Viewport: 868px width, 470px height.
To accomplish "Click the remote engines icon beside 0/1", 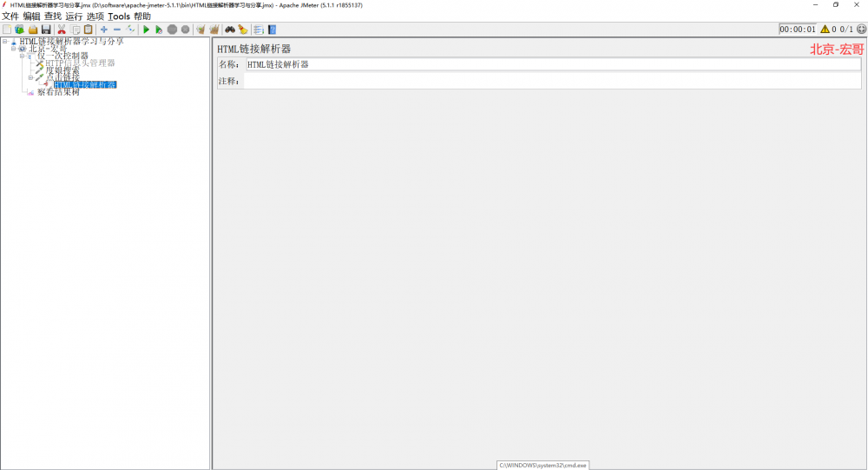I will (861, 30).
